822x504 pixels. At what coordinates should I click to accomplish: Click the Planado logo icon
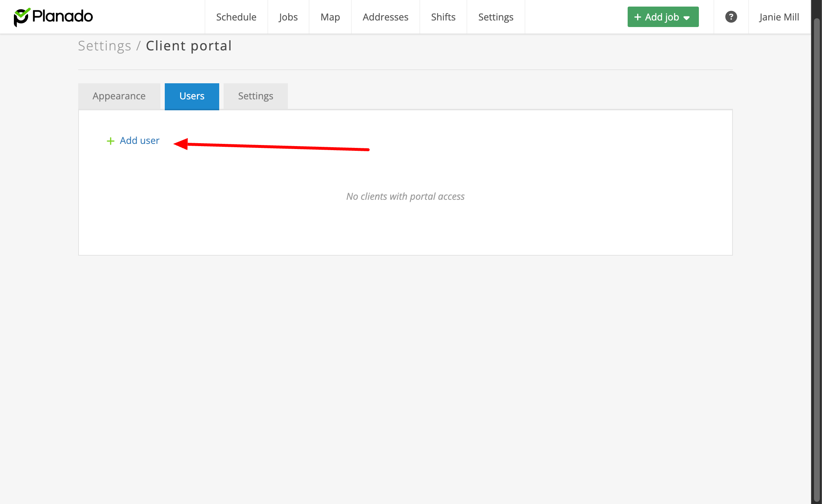[x=22, y=17]
